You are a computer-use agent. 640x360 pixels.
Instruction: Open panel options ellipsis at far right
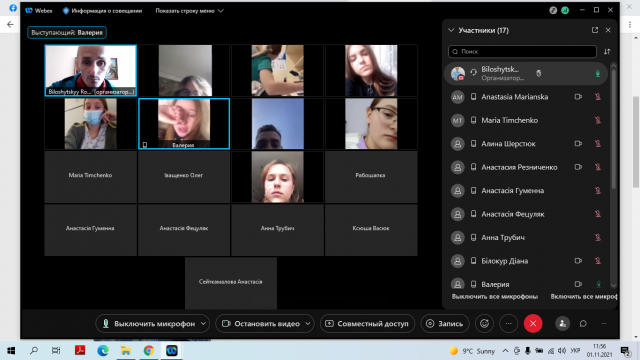pyautogui.click(x=604, y=324)
